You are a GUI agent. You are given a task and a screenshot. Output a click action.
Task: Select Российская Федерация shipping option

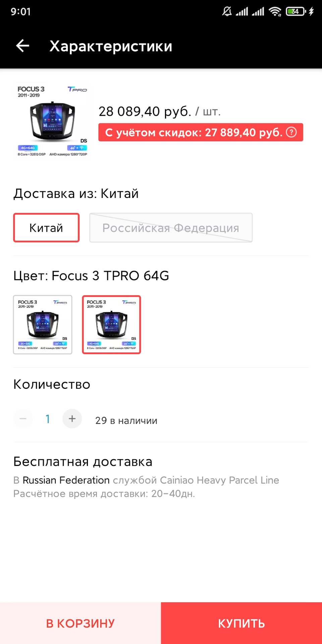tap(171, 228)
